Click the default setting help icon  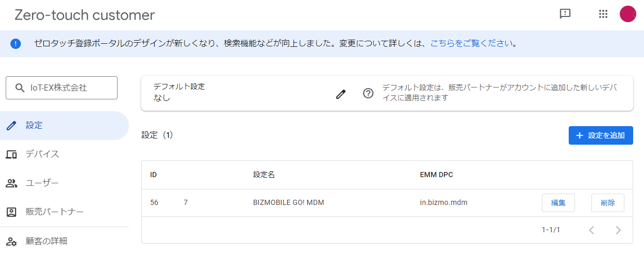[x=368, y=94]
